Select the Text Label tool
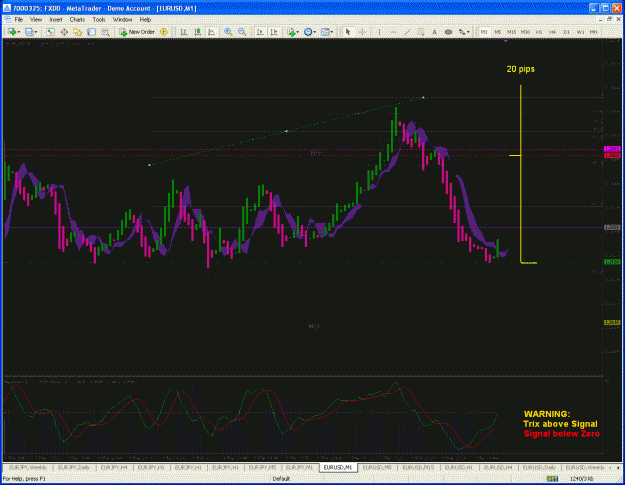This screenshot has width=625, height=485. pyautogui.click(x=448, y=32)
